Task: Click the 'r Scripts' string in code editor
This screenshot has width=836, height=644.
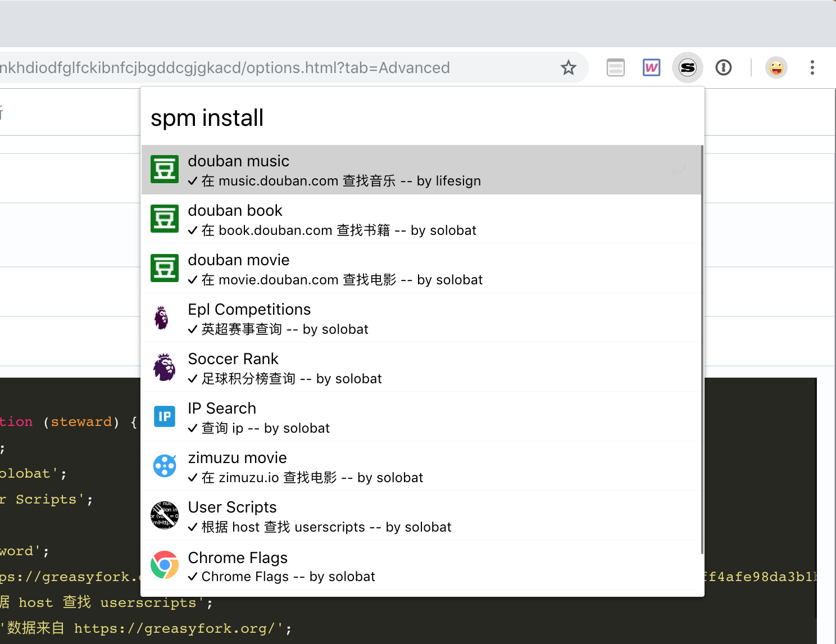Action: pos(38,499)
